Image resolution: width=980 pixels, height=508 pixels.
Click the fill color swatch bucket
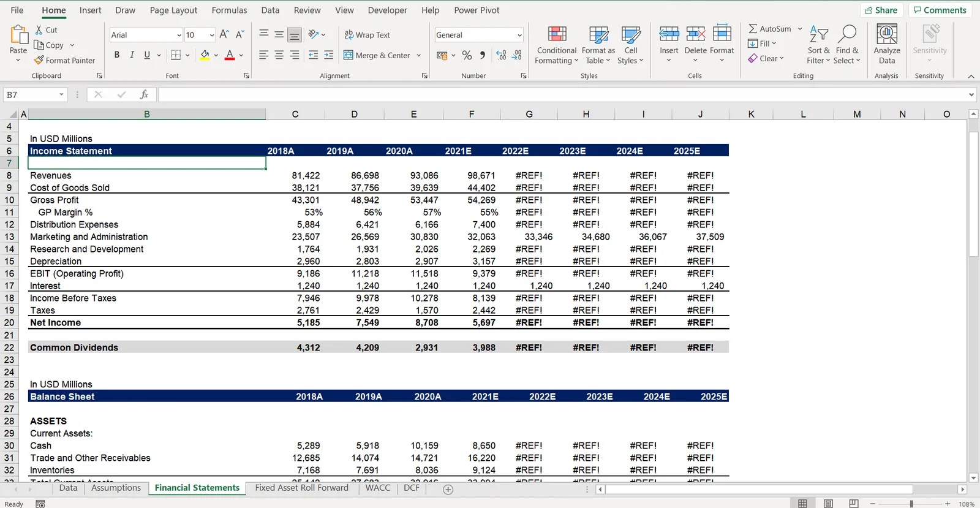[x=205, y=55]
